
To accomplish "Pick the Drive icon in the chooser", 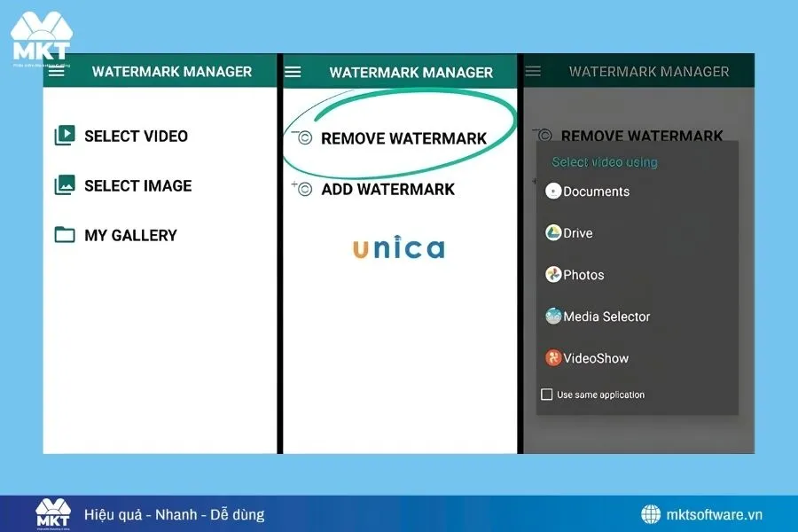I will click(x=553, y=233).
